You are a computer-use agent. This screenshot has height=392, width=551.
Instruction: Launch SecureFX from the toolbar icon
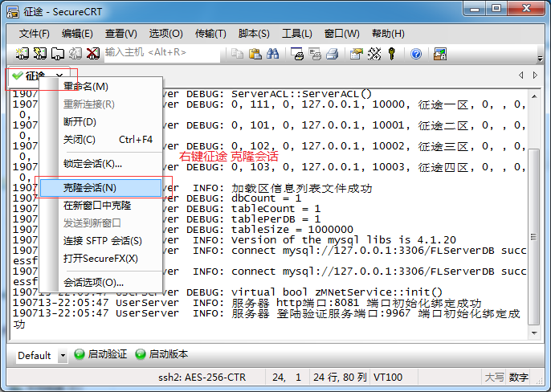pyautogui.click(x=440, y=54)
